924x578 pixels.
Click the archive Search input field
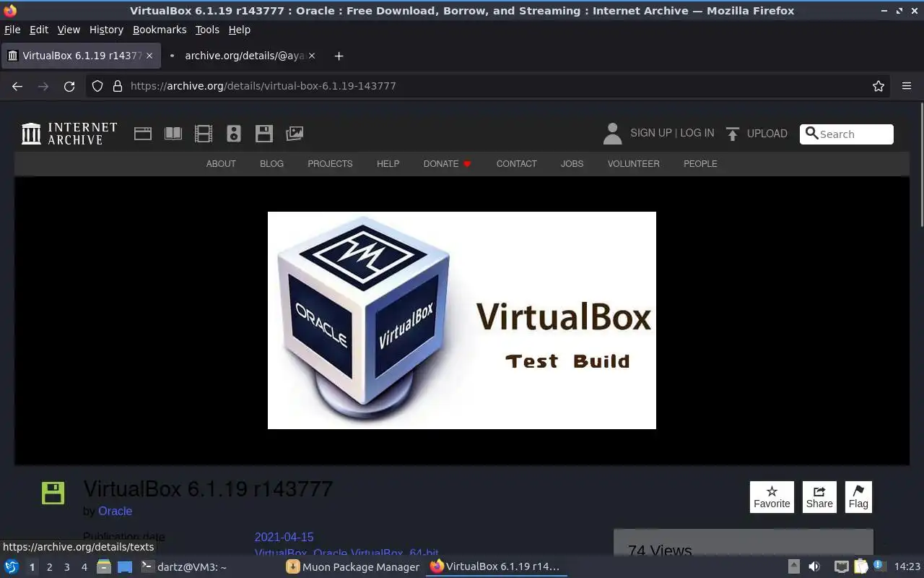click(x=847, y=134)
